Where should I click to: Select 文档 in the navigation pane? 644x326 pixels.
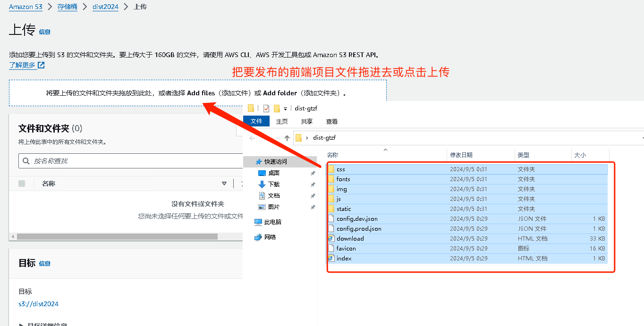(274, 195)
